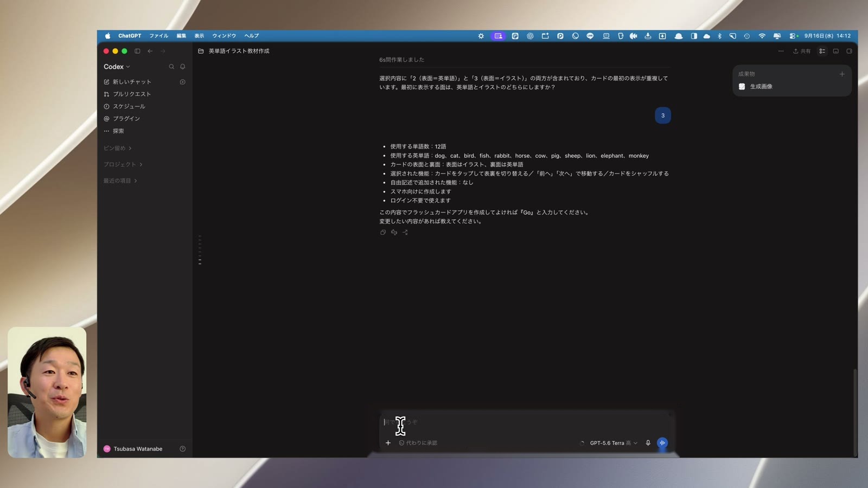Click the conversation minimap marker on left
This screenshot has width=868, height=488.
pyautogui.click(x=200, y=250)
